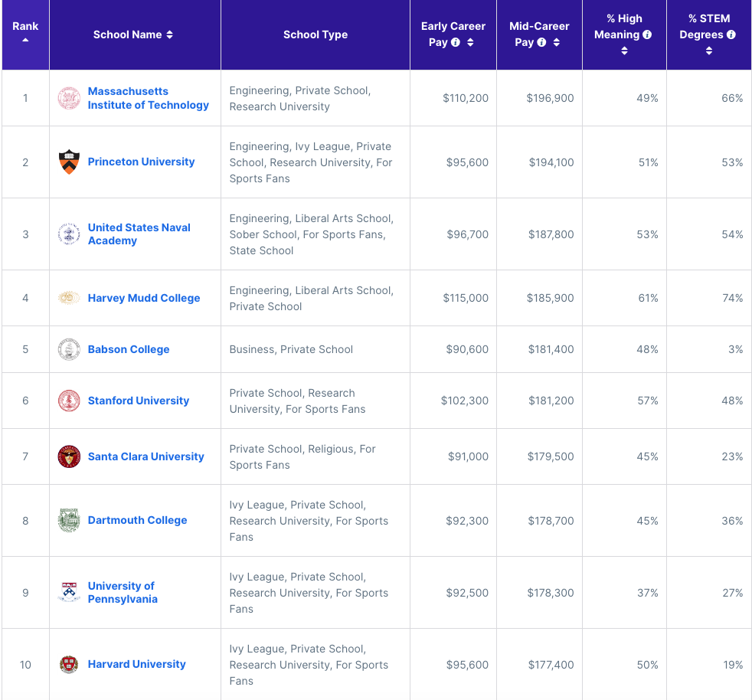Sort by Early Career Pay arrows

tap(470, 42)
